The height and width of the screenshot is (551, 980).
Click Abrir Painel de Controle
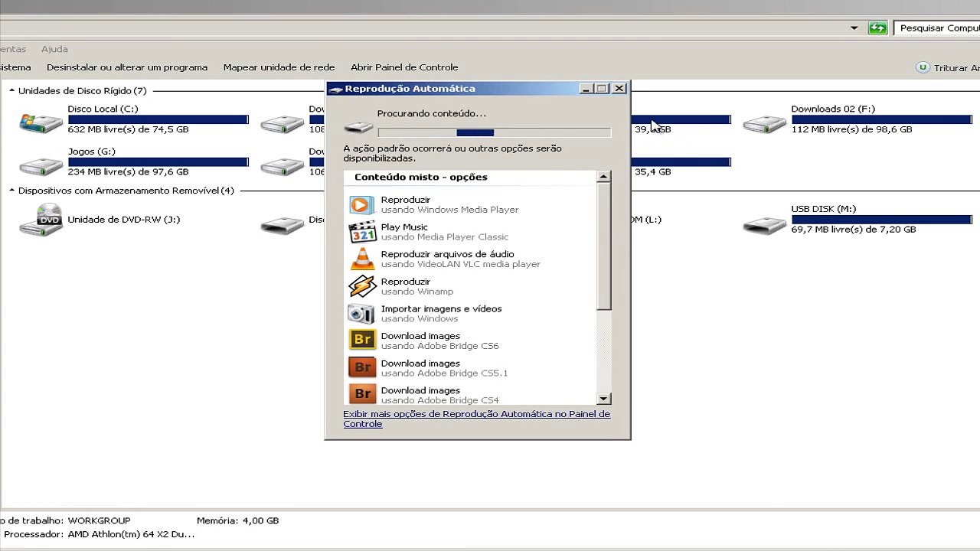click(404, 67)
